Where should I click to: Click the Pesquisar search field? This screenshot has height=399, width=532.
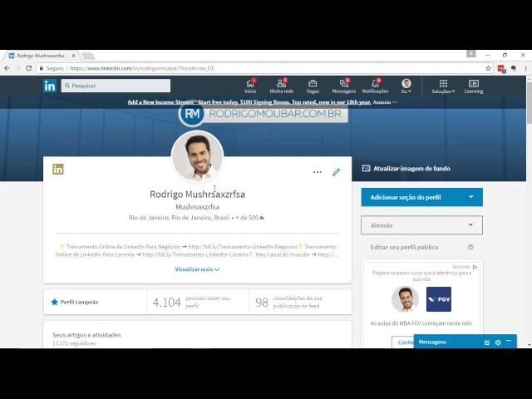[116, 86]
